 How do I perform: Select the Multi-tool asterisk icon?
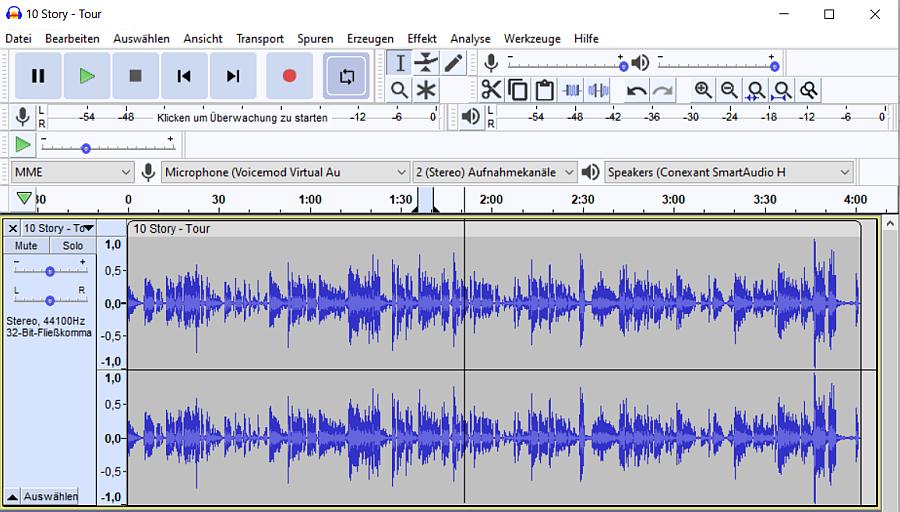(426, 90)
